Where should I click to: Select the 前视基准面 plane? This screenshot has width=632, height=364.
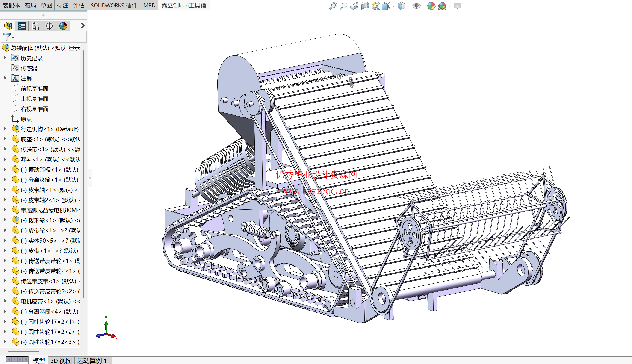coord(35,88)
